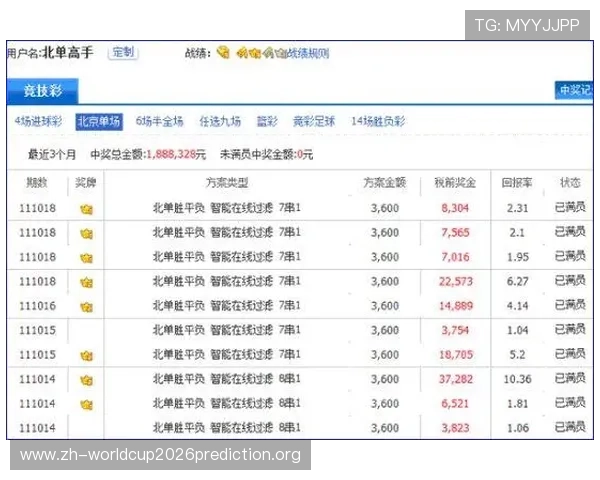Click 已满员 status in the 1.06 row
The height and width of the screenshot is (480, 600).
click(x=570, y=427)
